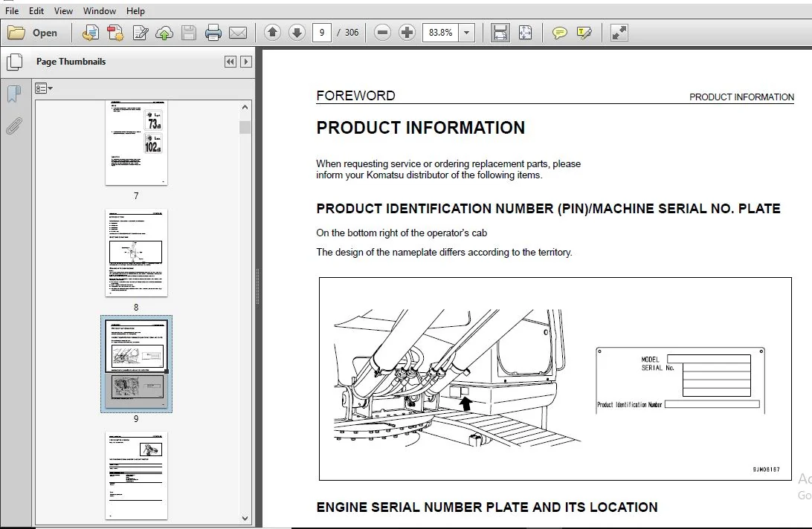The image size is (812, 529).
Task: Open the File menu
Action: click(x=12, y=11)
